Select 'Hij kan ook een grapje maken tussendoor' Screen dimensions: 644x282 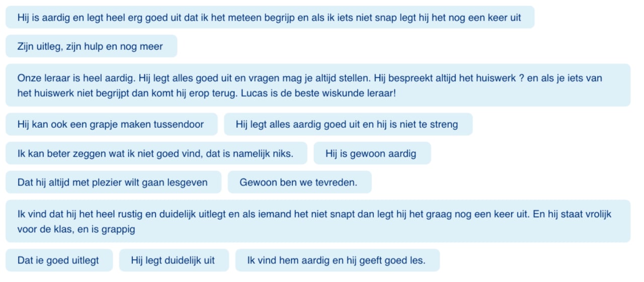click(x=111, y=124)
